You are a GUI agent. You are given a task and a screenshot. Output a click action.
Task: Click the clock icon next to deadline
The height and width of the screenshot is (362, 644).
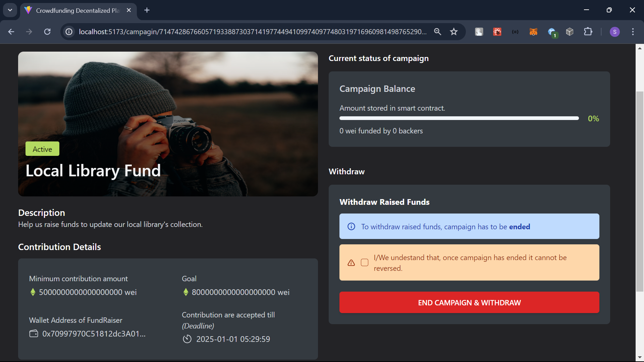click(x=186, y=339)
